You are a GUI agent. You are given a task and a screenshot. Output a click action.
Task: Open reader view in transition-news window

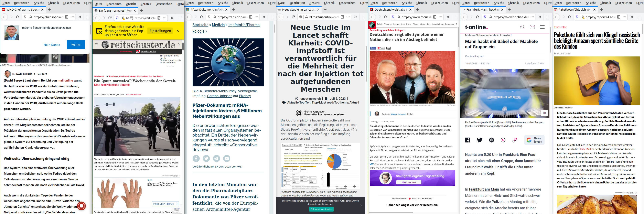[x=251, y=17]
